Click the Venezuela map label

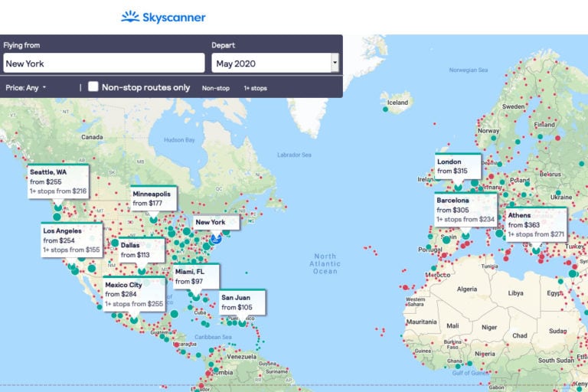[241, 356]
